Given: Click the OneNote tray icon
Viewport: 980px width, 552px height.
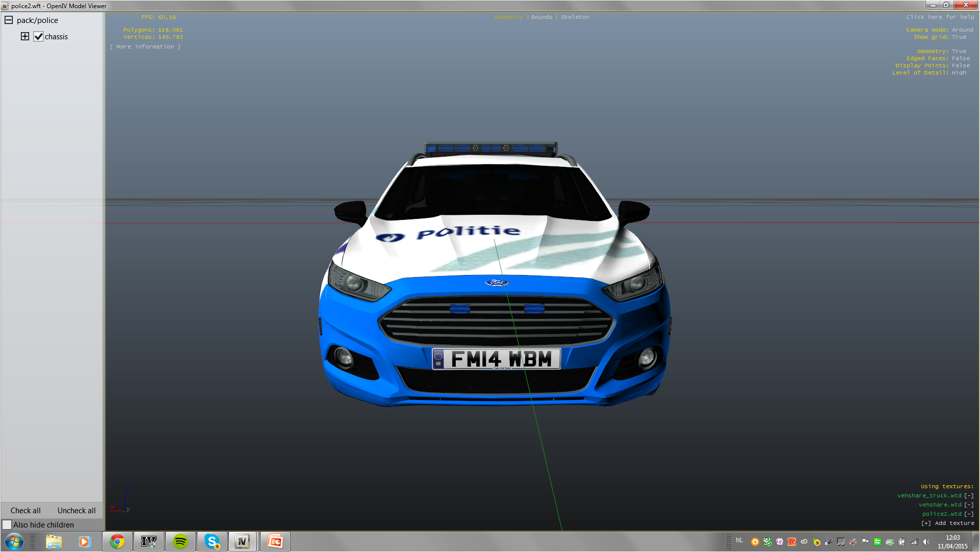Looking at the screenshot, I should 780,542.
